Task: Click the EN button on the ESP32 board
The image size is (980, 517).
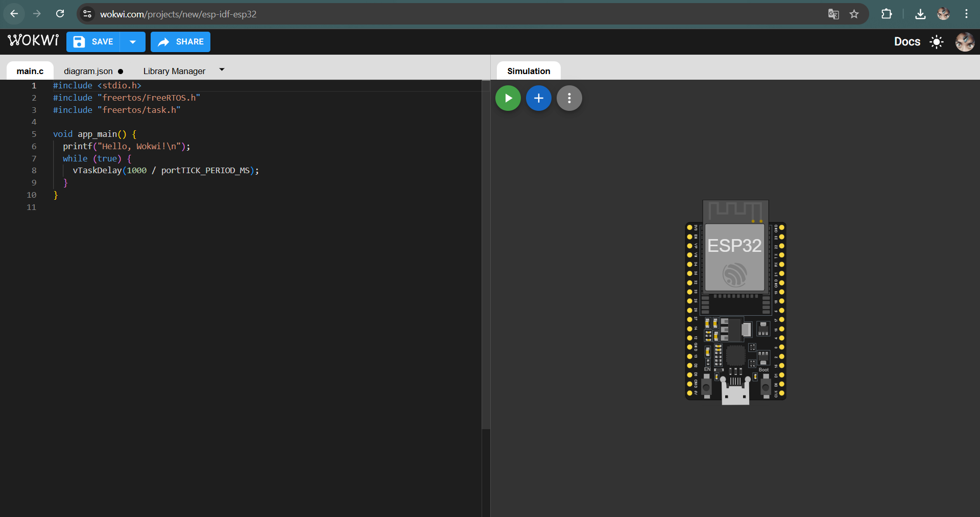Action: (706, 387)
